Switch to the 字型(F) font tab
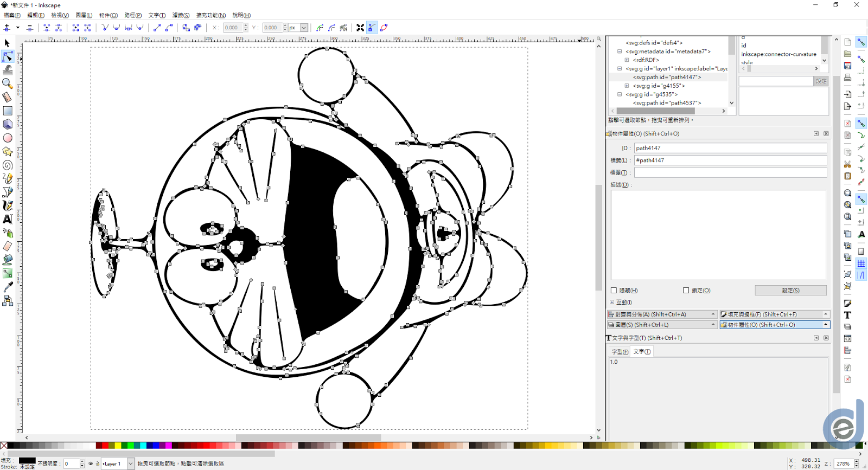 [x=620, y=352]
